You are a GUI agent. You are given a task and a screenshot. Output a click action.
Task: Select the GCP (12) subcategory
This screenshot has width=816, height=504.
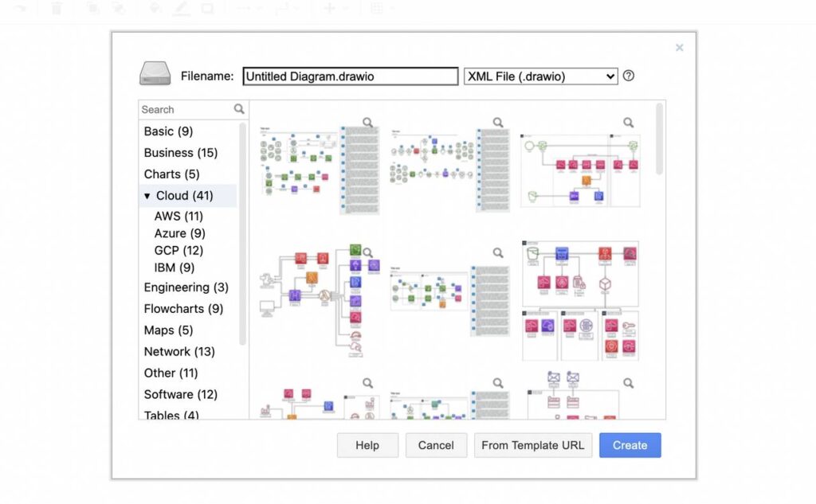(178, 251)
